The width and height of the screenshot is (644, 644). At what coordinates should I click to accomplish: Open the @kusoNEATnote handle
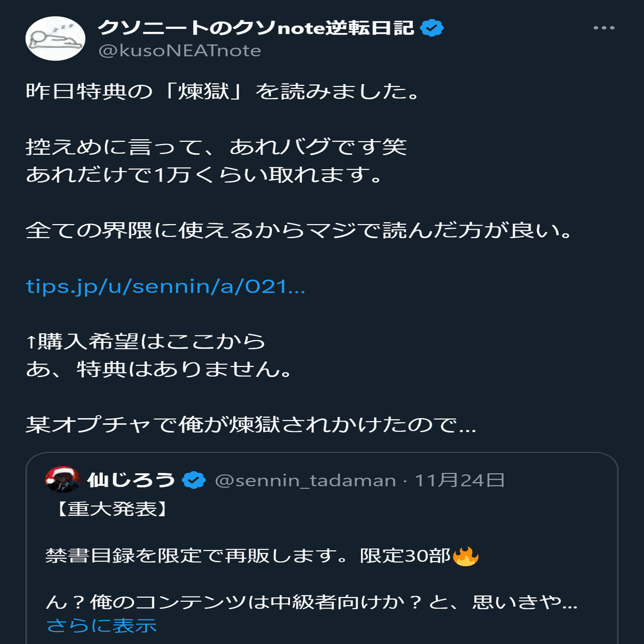(x=180, y=51)
